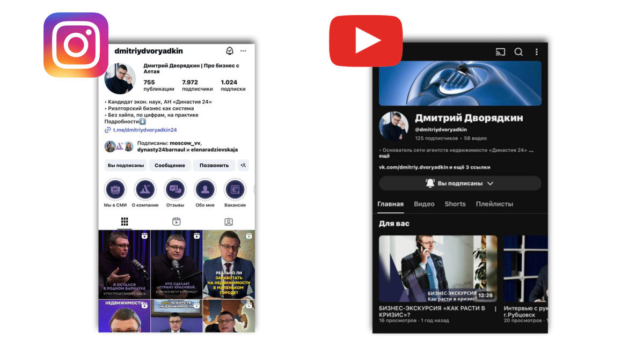The image size is (644, 362).
Task: Click YouTube channel banner image
Action: click(460, 83)
